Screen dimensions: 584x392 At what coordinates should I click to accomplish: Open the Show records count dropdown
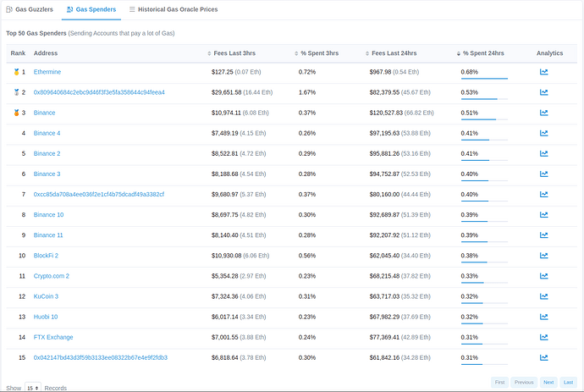pos(33,388)
